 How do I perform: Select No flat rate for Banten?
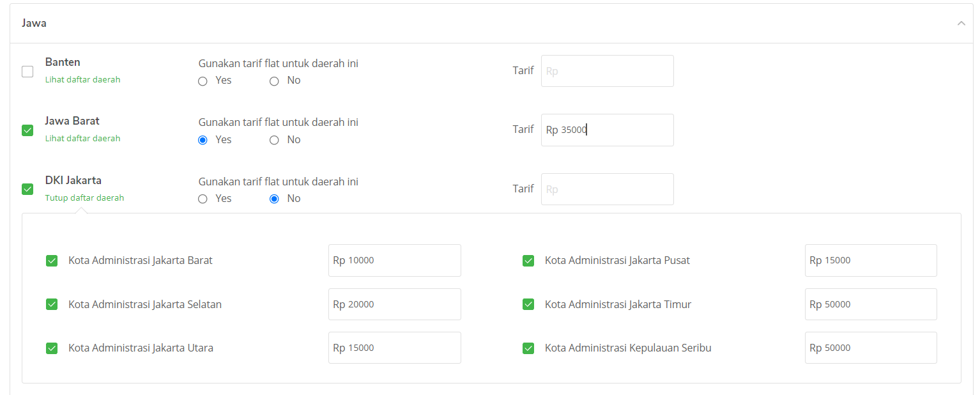coord(274,81)
